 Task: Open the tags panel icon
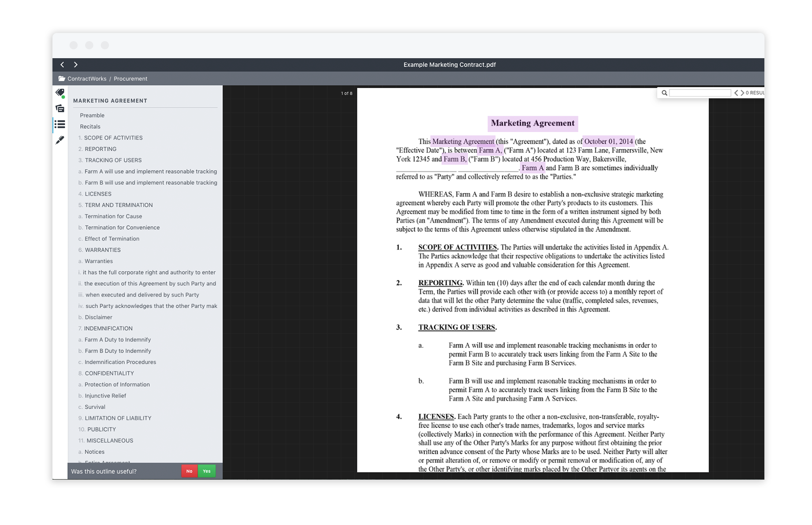(60, 93)
